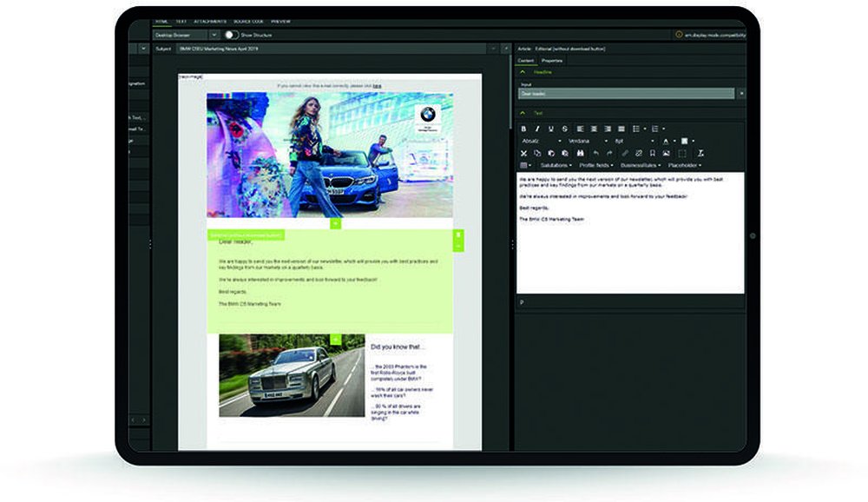Click the Clear formatting icon
This screenshot has width=868, height=502.
point(700,153)
